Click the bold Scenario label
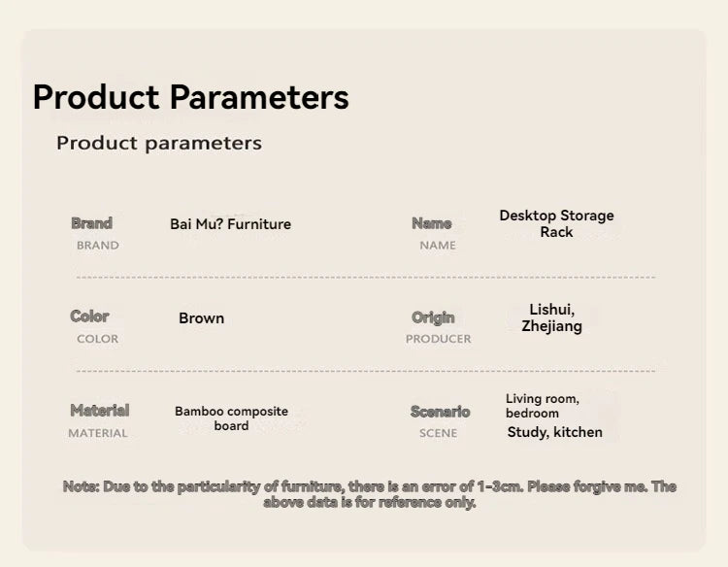The image size is (728, 567). pos(440,412)
